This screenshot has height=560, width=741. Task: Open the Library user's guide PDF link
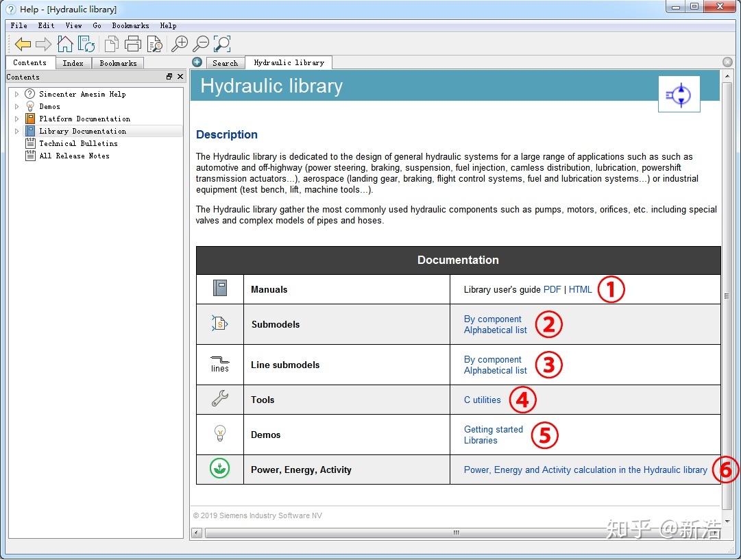click(552, 289)
